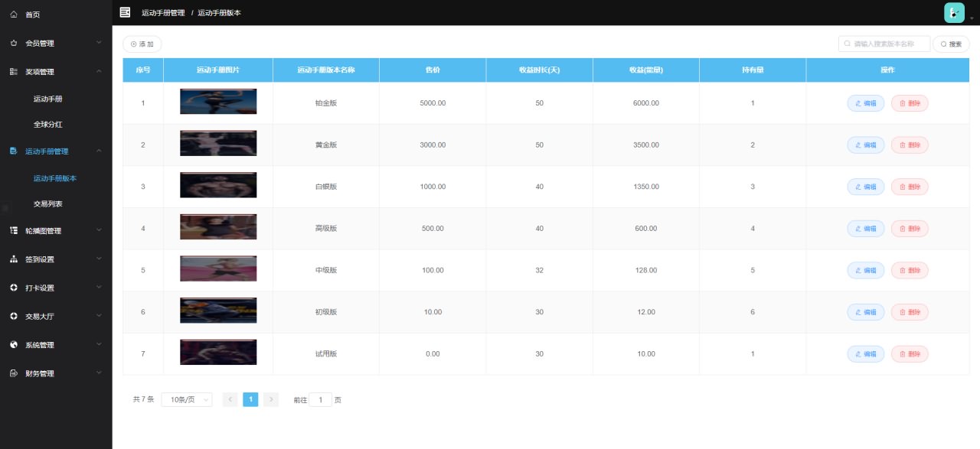This screenshot has height=449, width=980.
Task: Expand the 财务管理 menu chevron
Action: [99, 373]
